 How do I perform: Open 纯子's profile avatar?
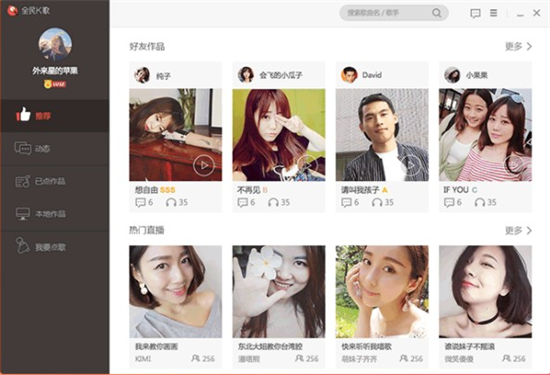point(142,75)
